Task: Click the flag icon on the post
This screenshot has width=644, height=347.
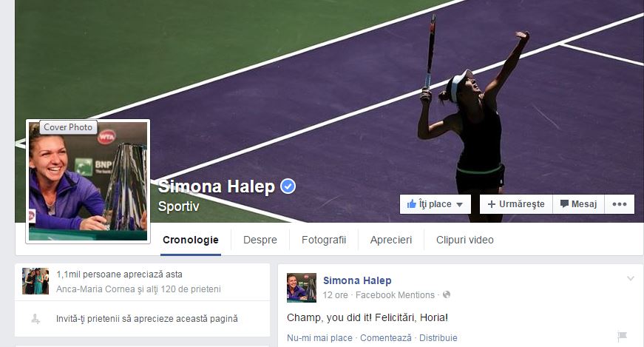Action: point(623,337)
